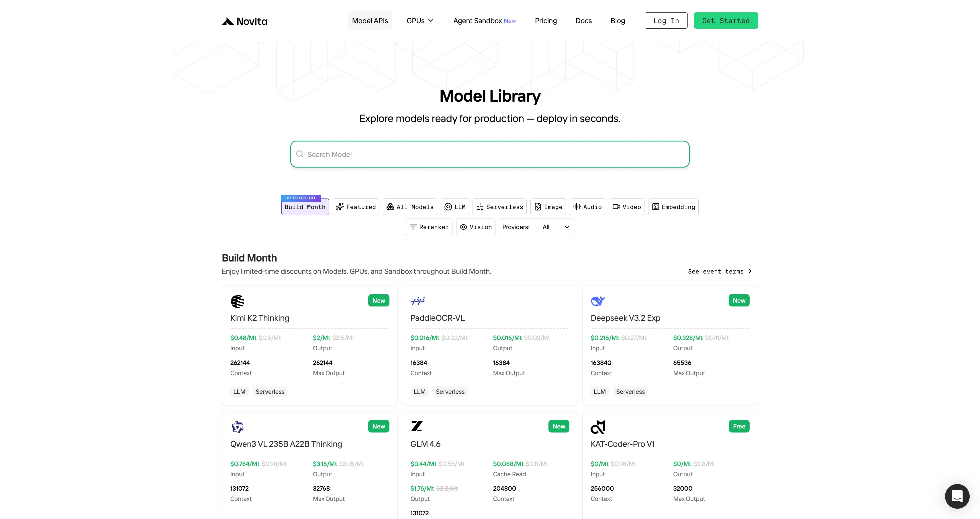This screenshot has width=980, height=519.
Task: Click the KAT-Coder-Pro V1 logo
Action: tap(598, 427)
